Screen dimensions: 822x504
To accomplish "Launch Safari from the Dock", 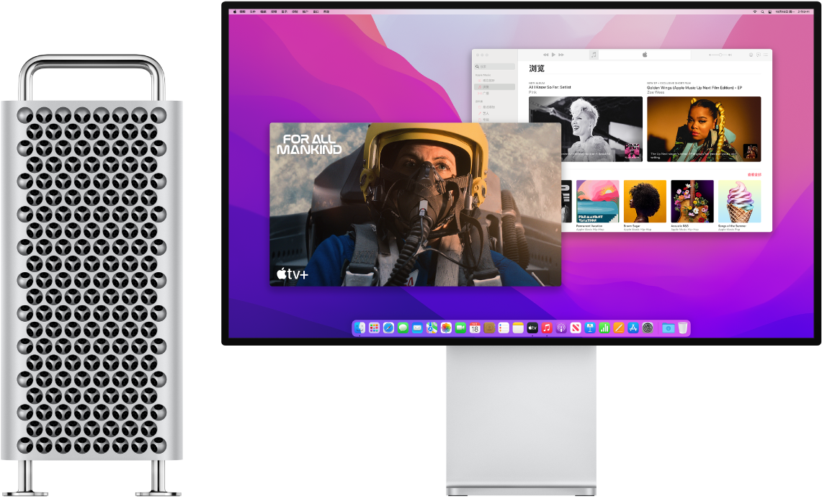I will point(388,328).
